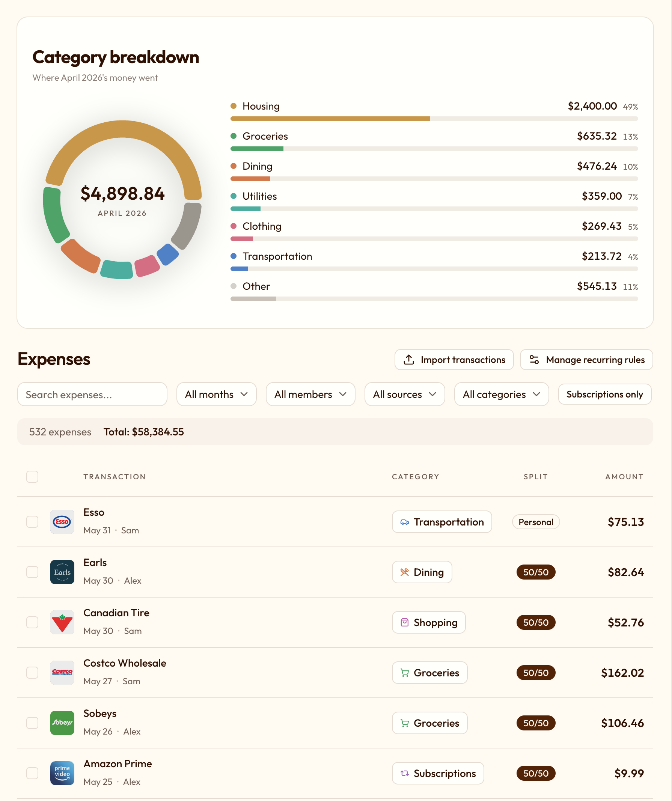Click the Housing legend dot
This screenshot has width=672, height=801.
click(234, 105)
